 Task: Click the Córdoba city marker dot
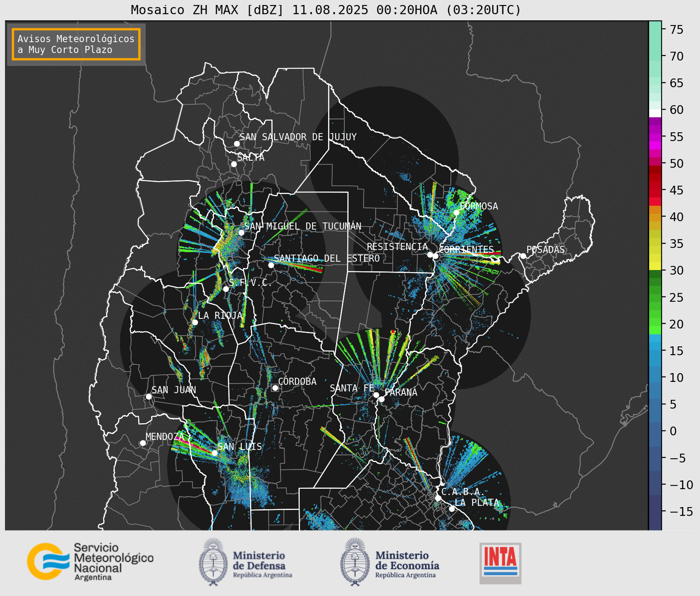click(275, 388)
